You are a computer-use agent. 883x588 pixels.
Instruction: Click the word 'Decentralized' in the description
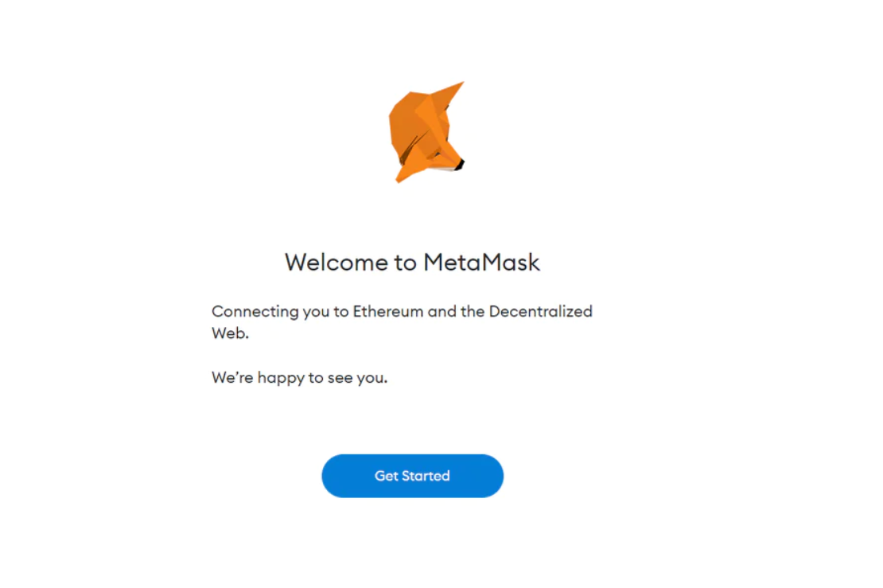541,311
